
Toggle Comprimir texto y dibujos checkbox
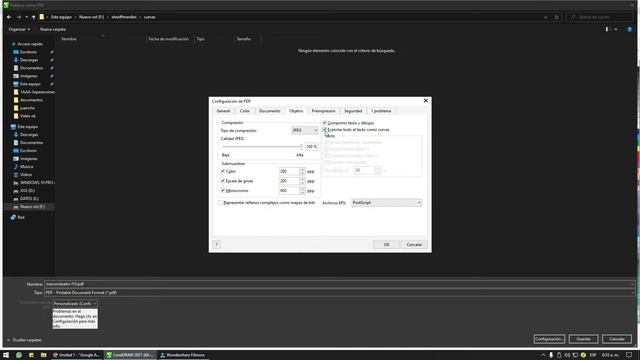click(325, 122)
